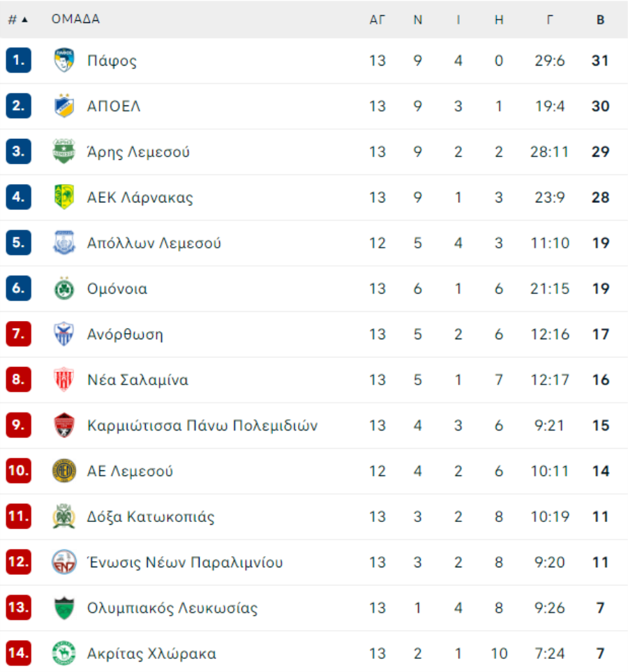Click the red rank 14 position badge
The width and height of the screenshot is (628, 672).
pos(19,654)
